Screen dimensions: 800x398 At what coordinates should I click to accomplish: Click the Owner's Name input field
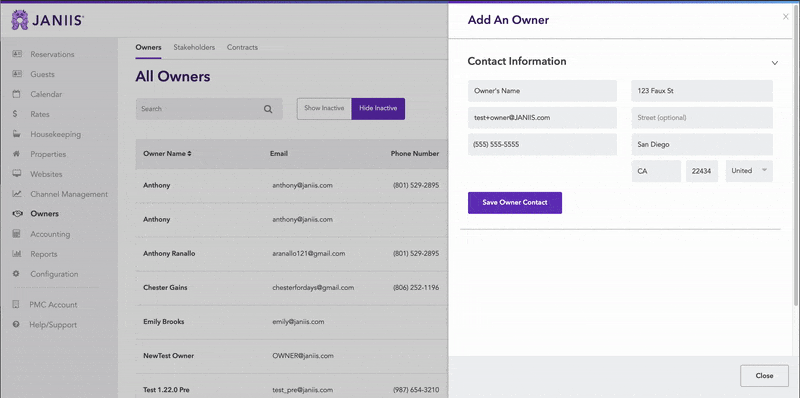(x=542, y=91)
